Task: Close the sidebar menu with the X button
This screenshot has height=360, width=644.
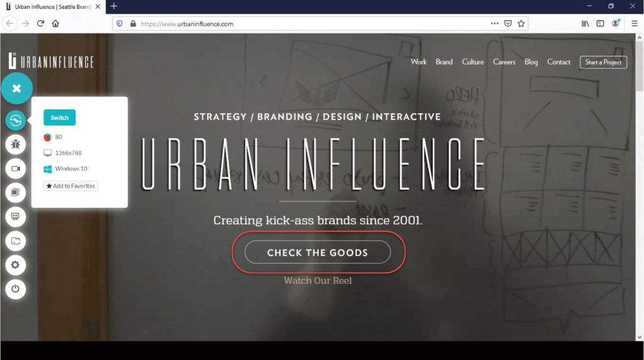Action: coord(16,88)
